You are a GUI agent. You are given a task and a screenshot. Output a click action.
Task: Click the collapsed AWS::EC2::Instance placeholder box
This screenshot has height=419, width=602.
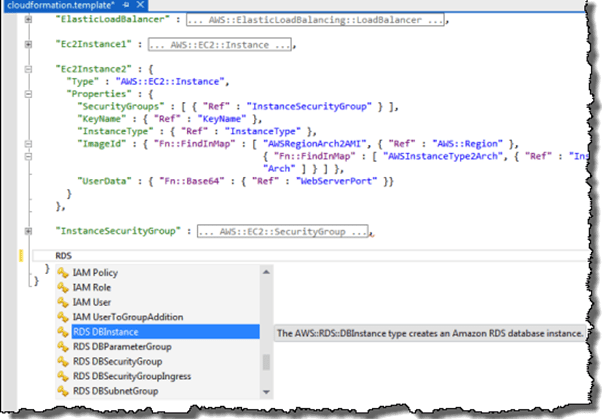pos(220,45)
